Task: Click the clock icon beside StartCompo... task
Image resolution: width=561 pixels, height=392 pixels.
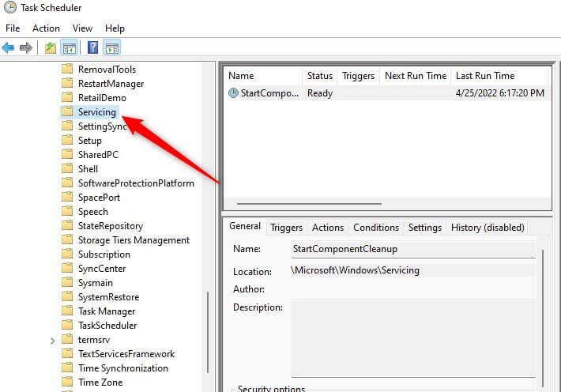Action: coord(233,93)
